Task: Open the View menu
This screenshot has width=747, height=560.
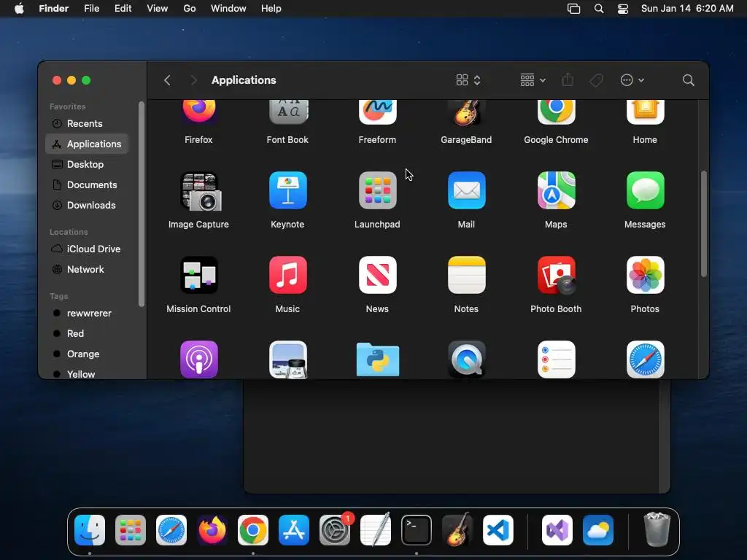Action: pos(158,9)
